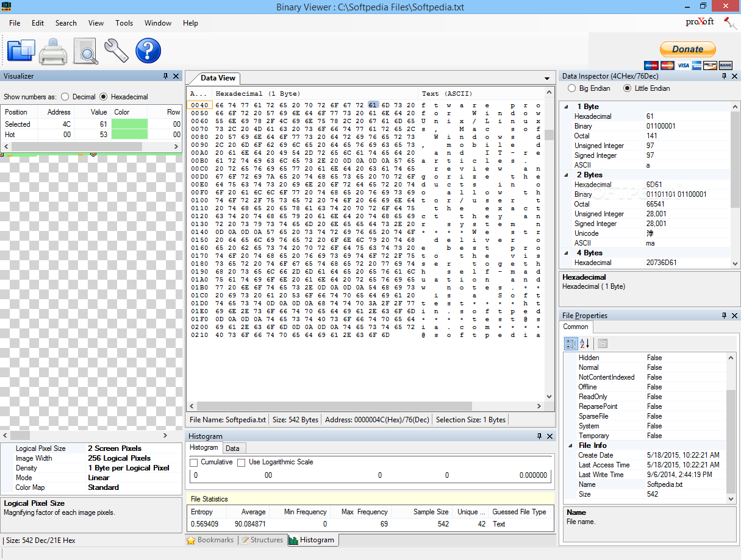Open the print preview magnifier icon
Image resolution: width=741 pixels, height=560 pixels.
(x=85, y=51)
